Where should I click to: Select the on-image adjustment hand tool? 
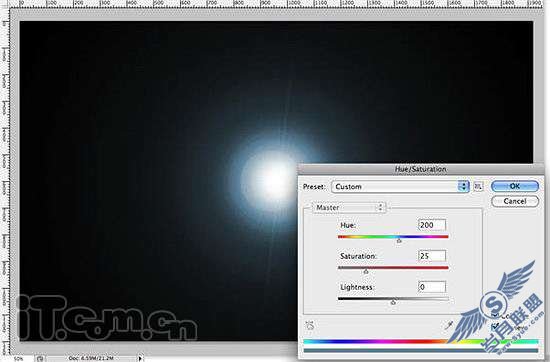[x=310, y=325]
